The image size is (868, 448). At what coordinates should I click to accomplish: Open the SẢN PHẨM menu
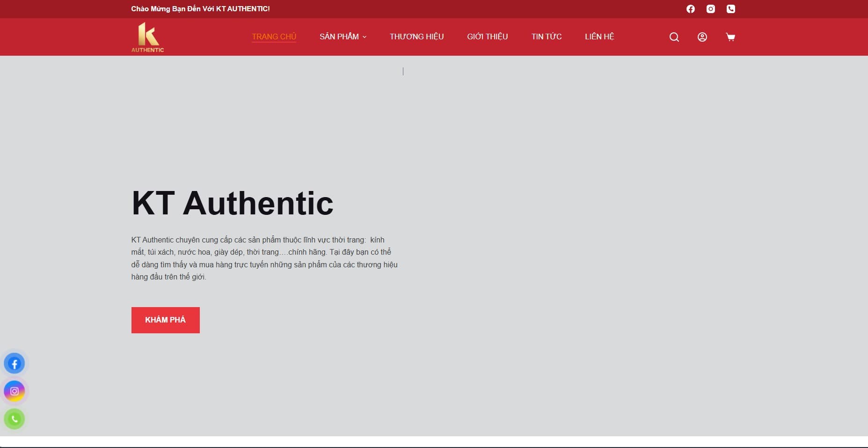click(x=340, y=37)
